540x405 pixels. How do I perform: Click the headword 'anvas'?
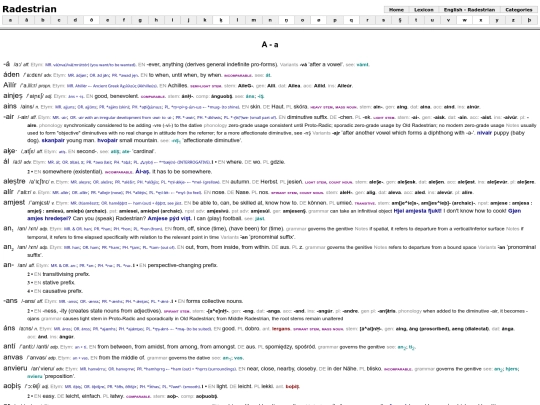click(13, 357)
